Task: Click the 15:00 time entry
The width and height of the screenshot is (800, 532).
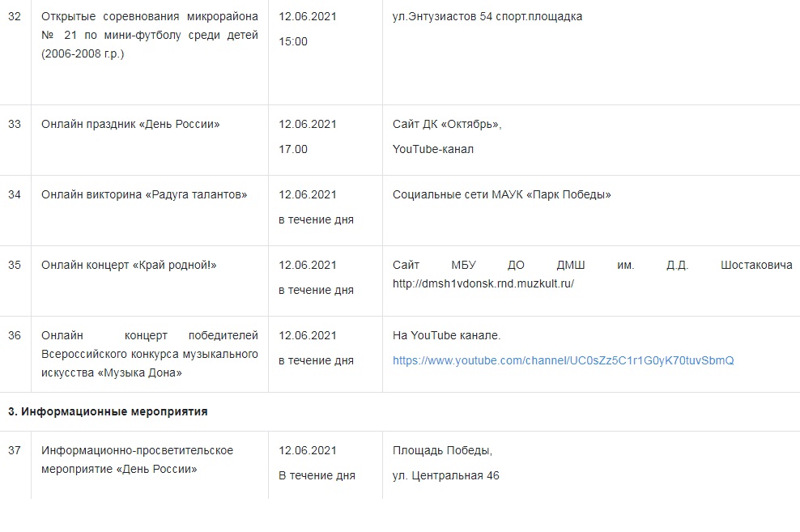Action: pos(293,41)
